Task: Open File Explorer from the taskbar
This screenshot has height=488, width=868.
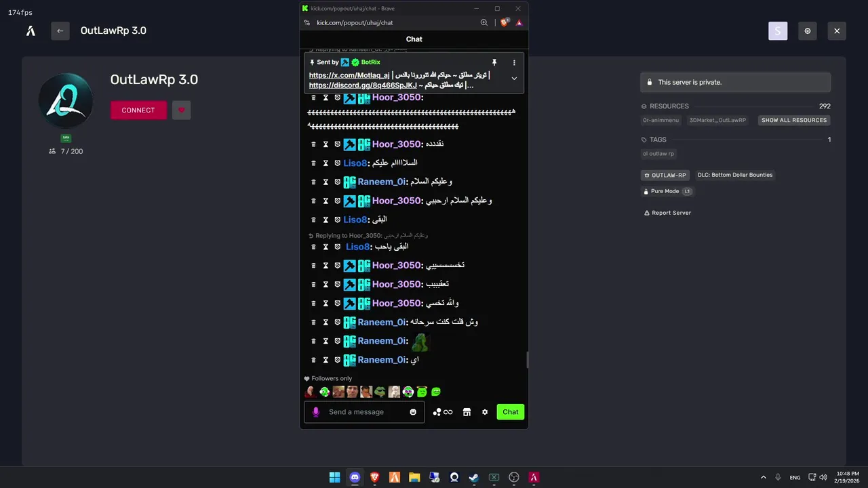Action: (414, 477)
